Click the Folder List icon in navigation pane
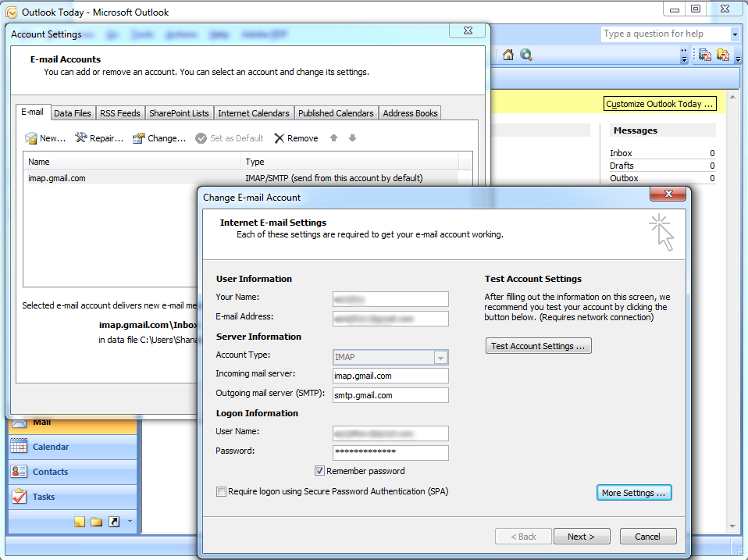Screen dimensions: 748x560 (x=96, y=522)
